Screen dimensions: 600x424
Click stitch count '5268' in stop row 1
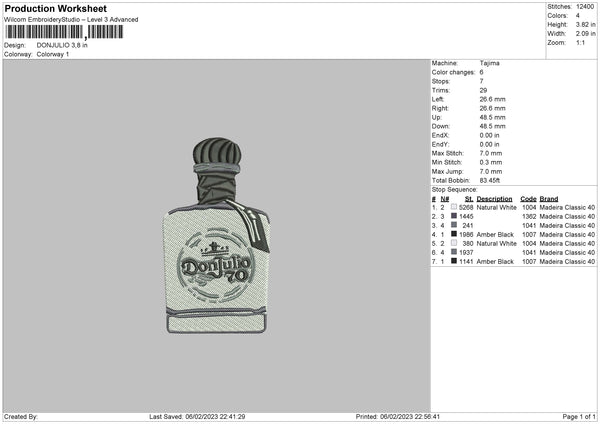pos(466,207)
